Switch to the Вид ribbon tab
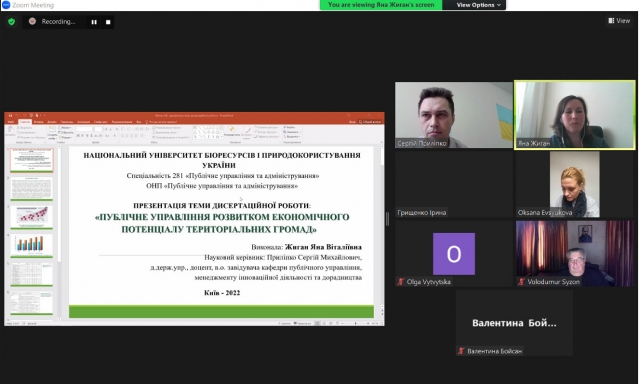This screenshot has height=384, width=640. tap(139, 122)
